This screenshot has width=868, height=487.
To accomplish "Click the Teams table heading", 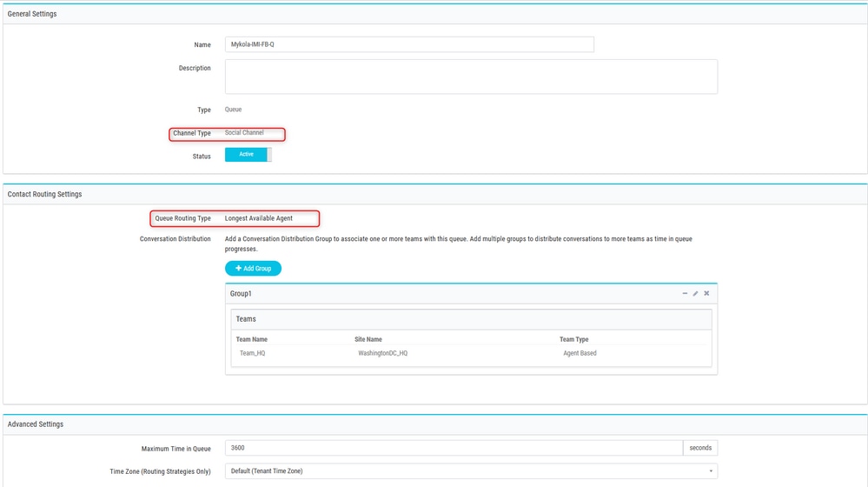I will [246, 319].
